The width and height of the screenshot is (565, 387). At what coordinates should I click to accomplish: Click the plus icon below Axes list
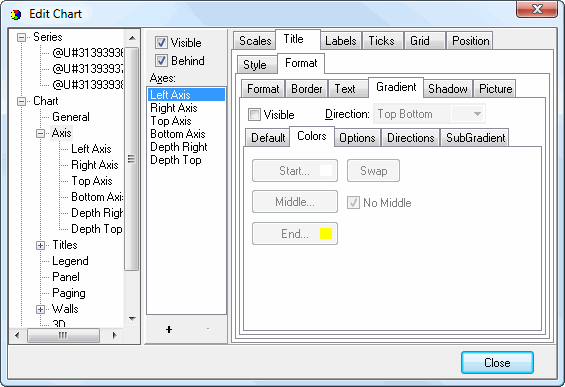[169, 329]
